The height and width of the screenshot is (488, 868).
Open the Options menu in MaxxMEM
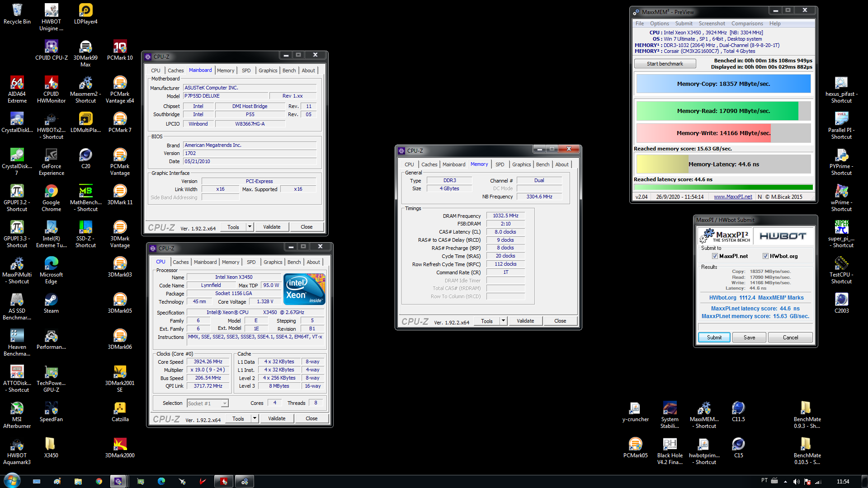tap(659, 23)
